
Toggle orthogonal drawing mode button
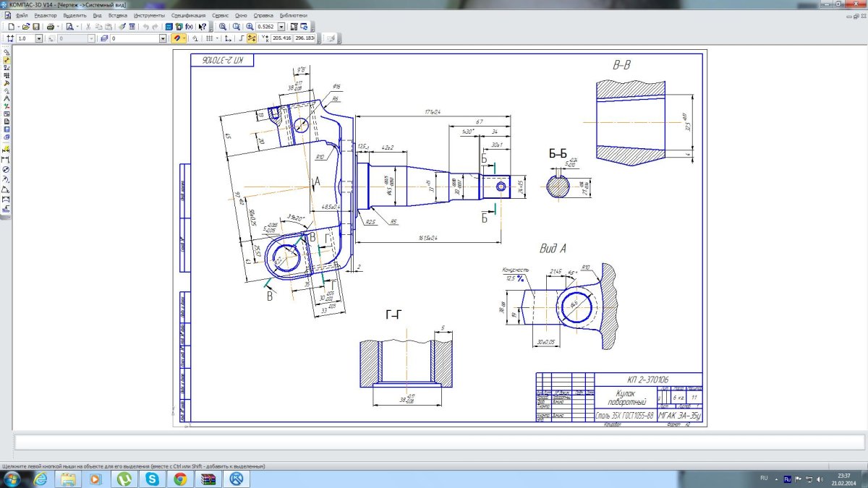(241, 38)
